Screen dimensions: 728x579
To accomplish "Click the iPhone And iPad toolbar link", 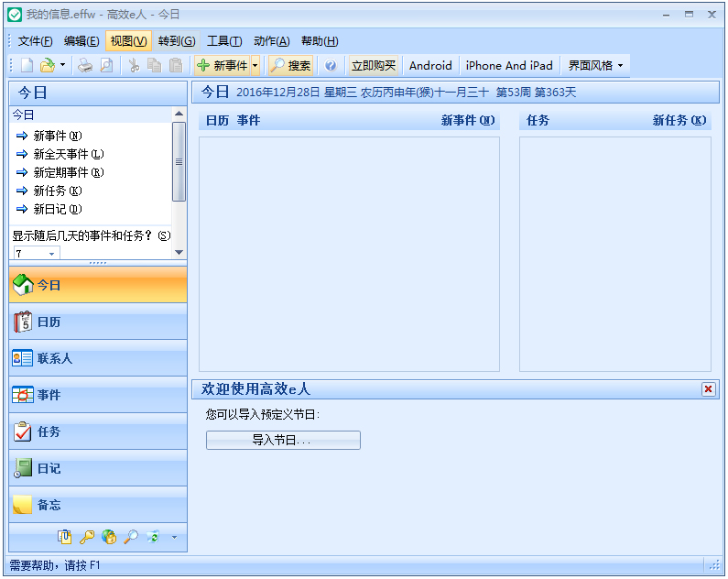I will pyautogui.click(x=509, y=65).
